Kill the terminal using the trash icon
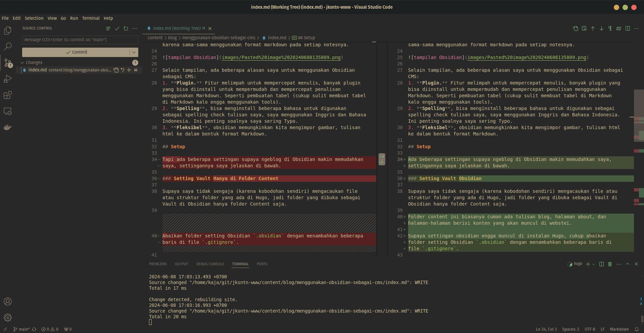 pos(610,264)
